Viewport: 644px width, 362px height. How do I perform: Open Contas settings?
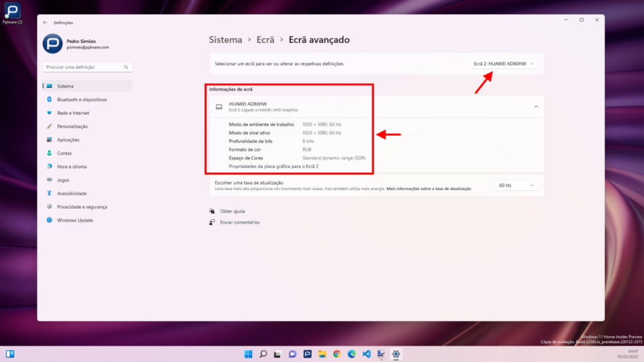pyautogui.click(x=65, y=153)
